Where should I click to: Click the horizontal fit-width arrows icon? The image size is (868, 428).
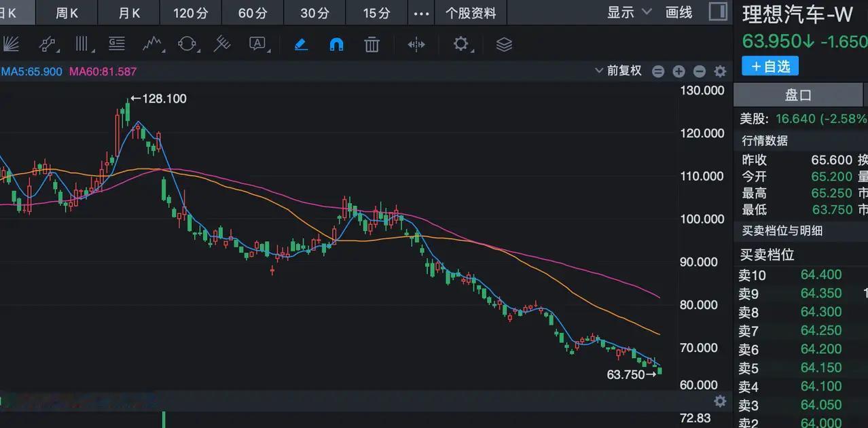(x=416, y=43)
